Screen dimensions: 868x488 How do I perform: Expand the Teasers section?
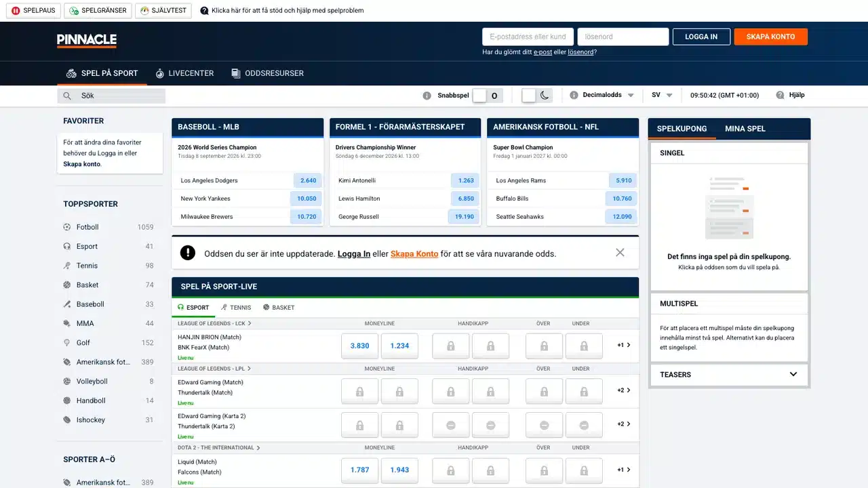729,374
